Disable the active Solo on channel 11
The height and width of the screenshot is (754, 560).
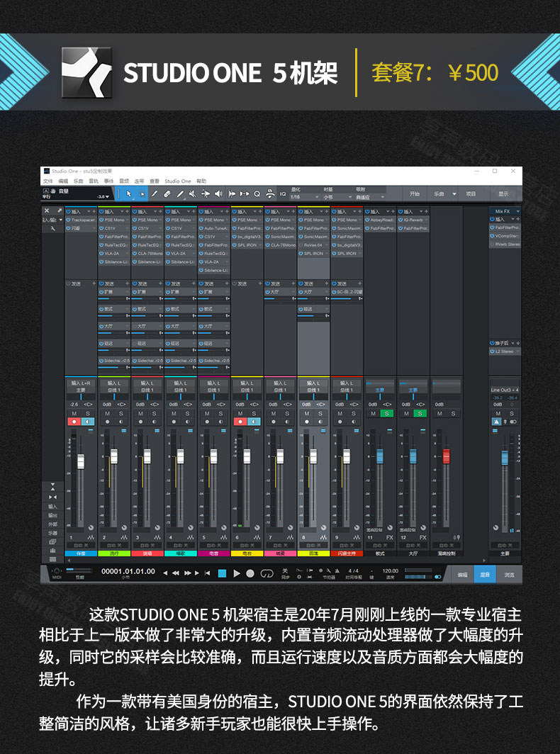pos(387,414)
